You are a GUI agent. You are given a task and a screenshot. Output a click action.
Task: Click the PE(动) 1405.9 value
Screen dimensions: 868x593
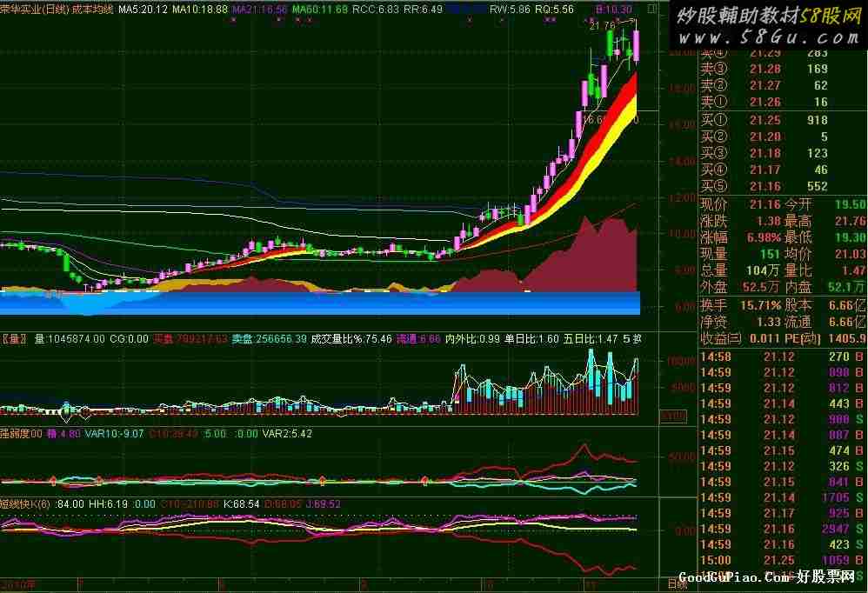pos(825,338)
